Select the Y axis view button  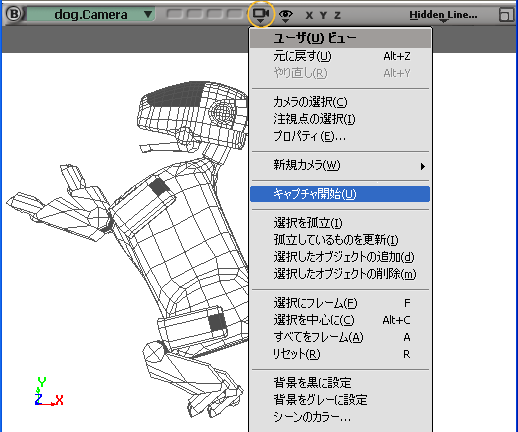(x=323, y=15)
